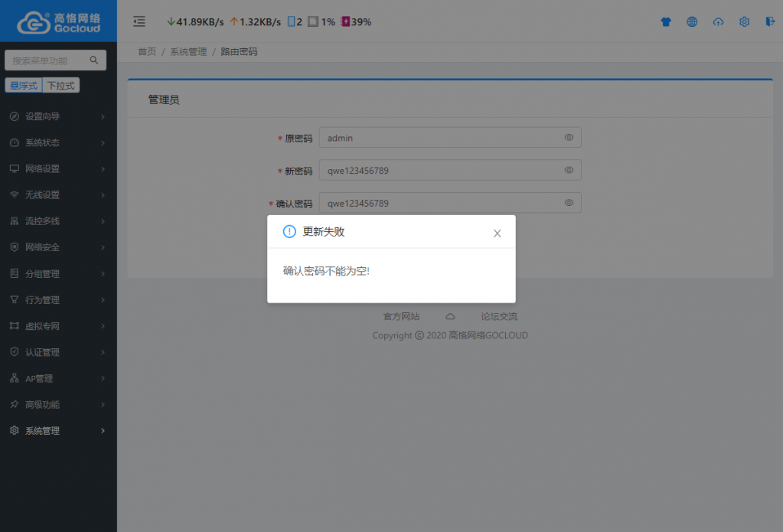The width and height of the screenshot is (783, 532).
Task: Open the 高级功能 menu item
Action: click(58, 405)
